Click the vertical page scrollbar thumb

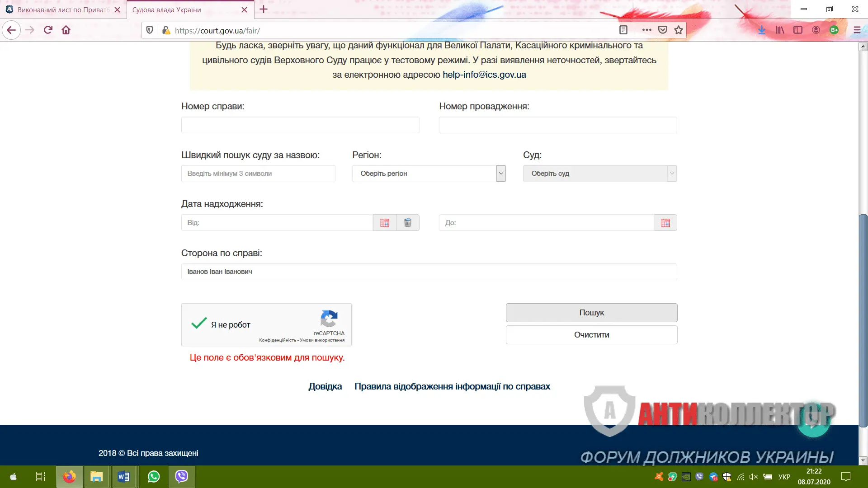[863, 321]
